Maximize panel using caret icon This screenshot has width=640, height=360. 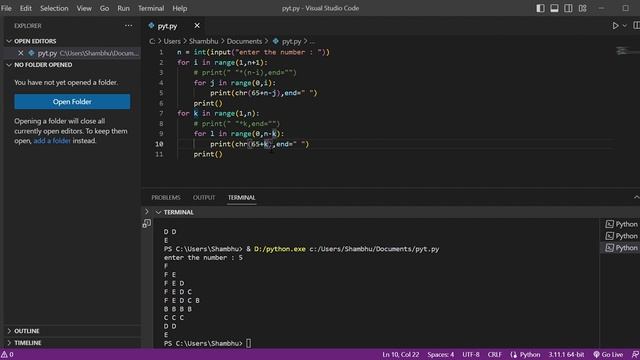[x=636, y=198]
